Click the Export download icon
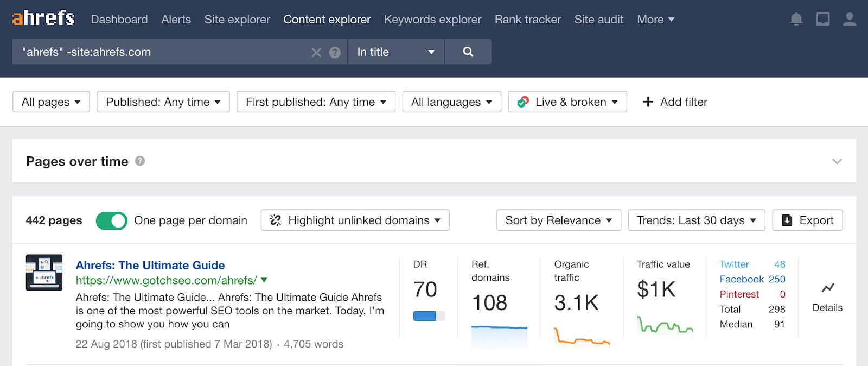 pyautogui.click(x=787, y=220)
